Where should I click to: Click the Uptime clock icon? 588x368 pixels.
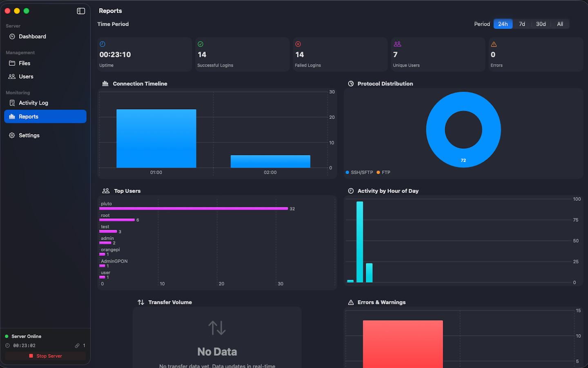(102, 44)
